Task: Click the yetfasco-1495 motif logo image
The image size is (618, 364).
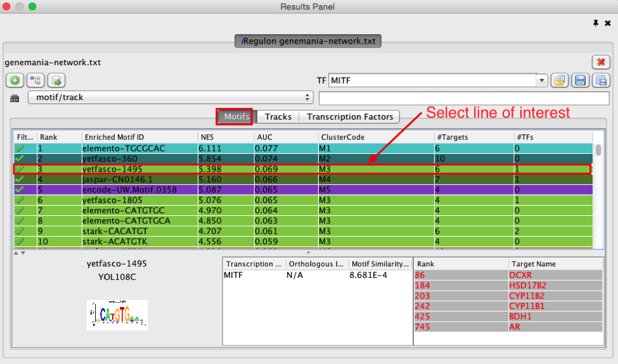Action: (x=117, y=314)
